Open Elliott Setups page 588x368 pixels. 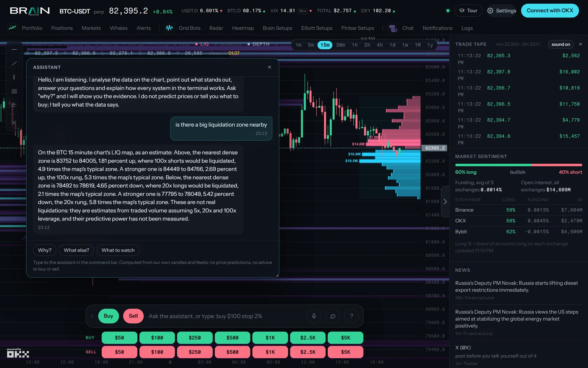(x=317, y=28)
